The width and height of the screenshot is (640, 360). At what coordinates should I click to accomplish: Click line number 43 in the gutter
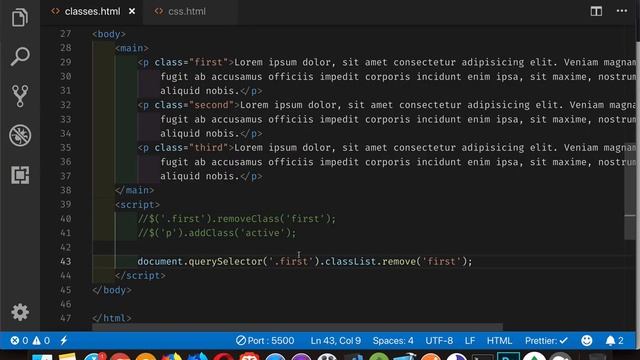pos(66,261)
